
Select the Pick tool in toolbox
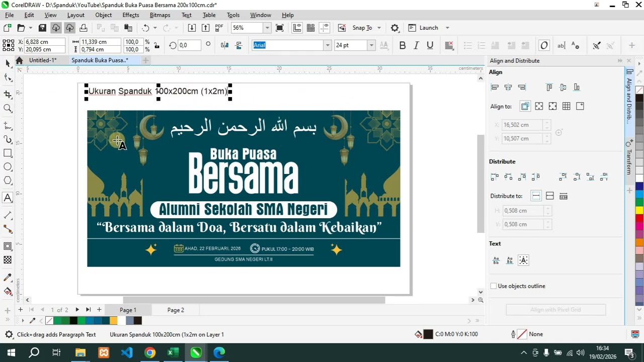pyautogui.click(x=8, y=63)
